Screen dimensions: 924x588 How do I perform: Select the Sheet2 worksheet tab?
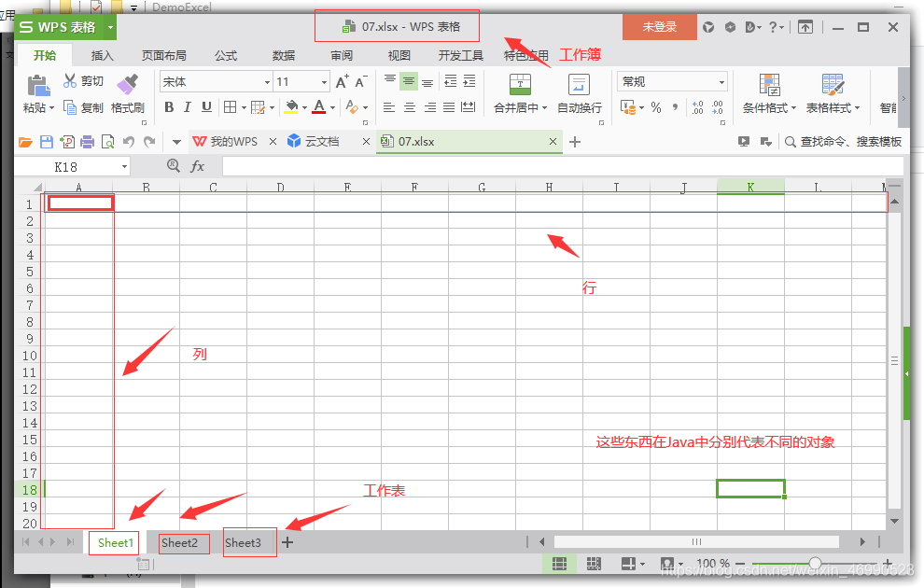(x=183, y=542)
